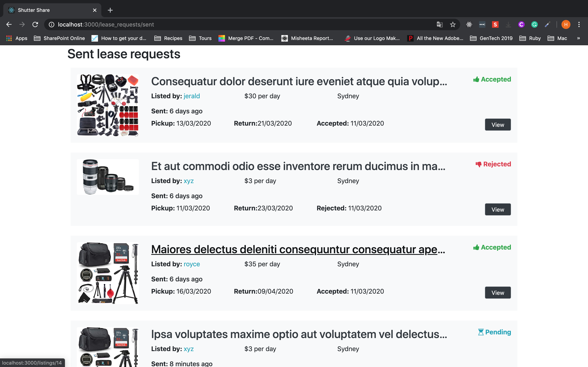Open the Google Translate icon in address bar

tap(440, 24)
